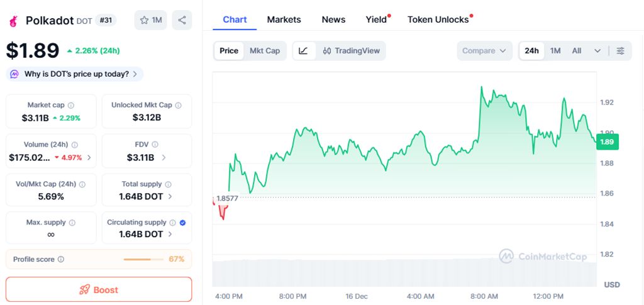The height and width of the screenshot is (305, 644).
Task: Click the Profile score progress bar
Action: click(143, 259)
